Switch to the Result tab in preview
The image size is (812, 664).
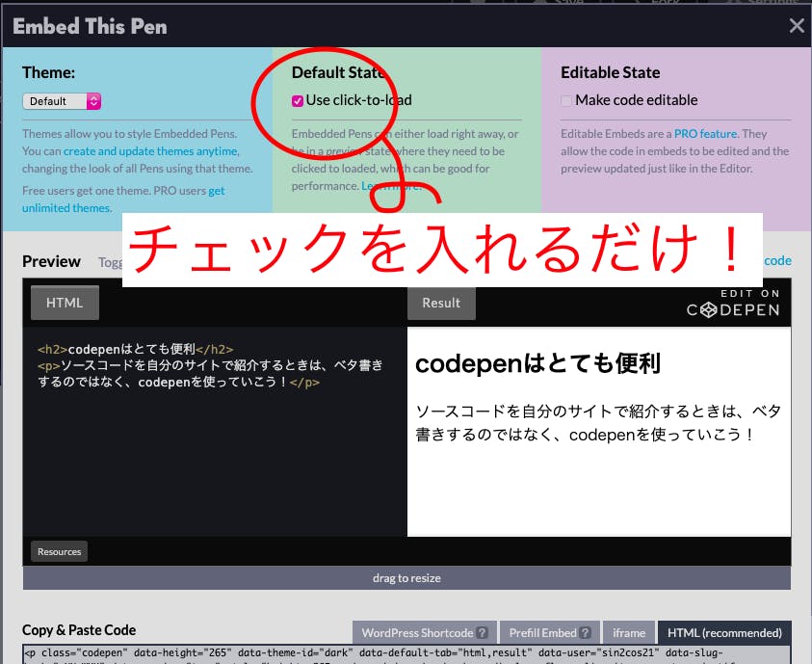pyautogui.click(x=441, y=302)
